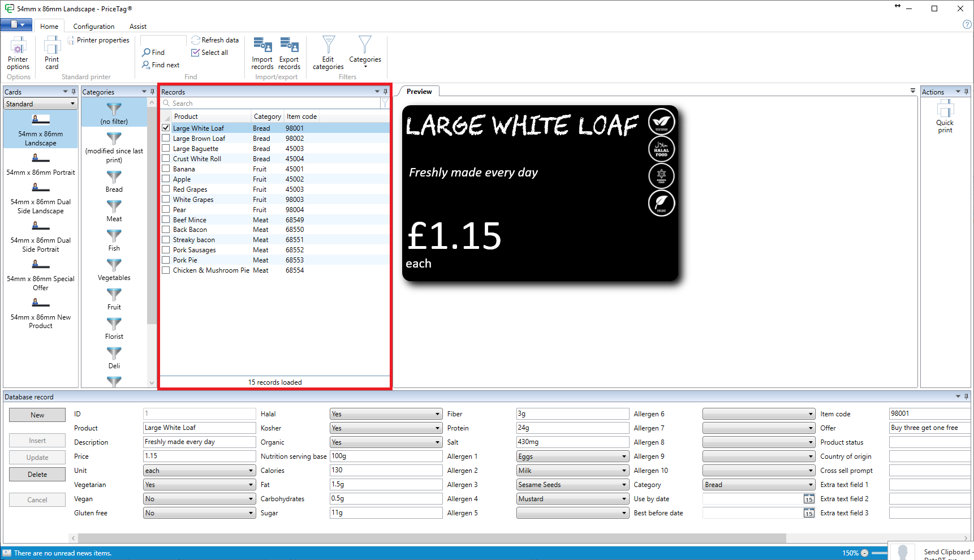Click the Quick print action
The height and width of the screenshot is (560, 974).
[945, 117]
